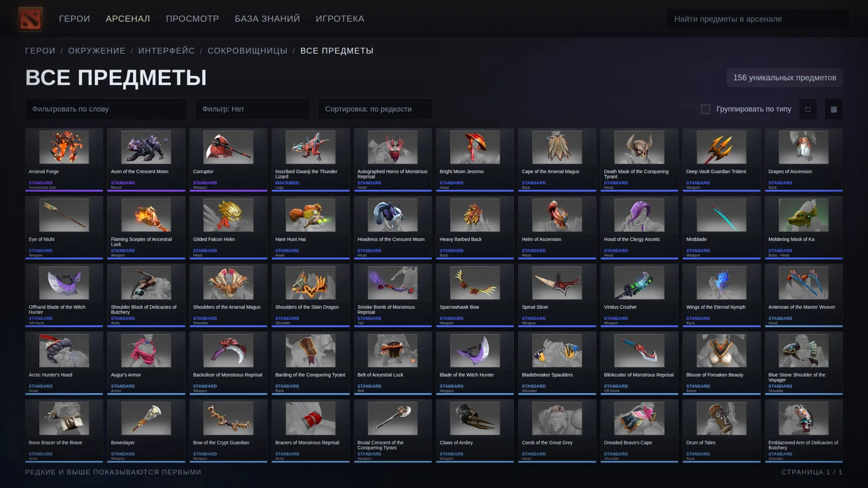
Task: Open Wings of the Eternal Nymph
Action: click(x=722, y=295)
